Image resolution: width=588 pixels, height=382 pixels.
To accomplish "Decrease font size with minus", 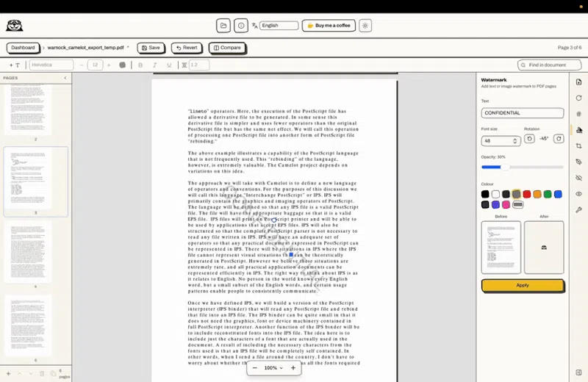I will tap(82, 65).
